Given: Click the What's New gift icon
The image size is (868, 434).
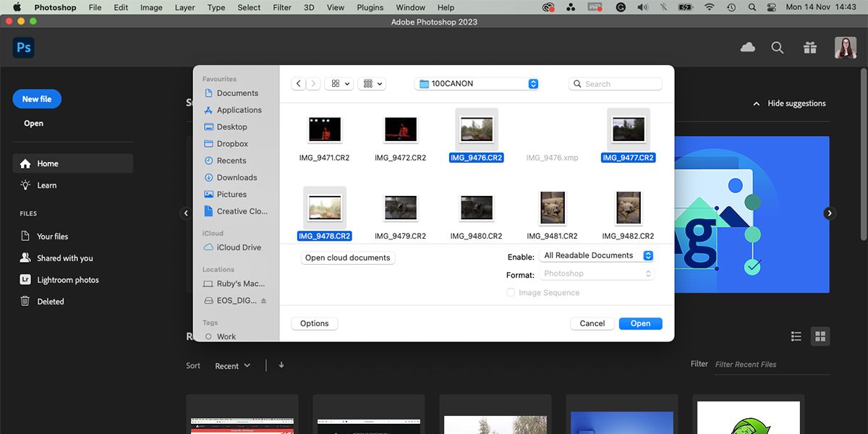Looking at the screenshot, I should (x=810, y=47).
